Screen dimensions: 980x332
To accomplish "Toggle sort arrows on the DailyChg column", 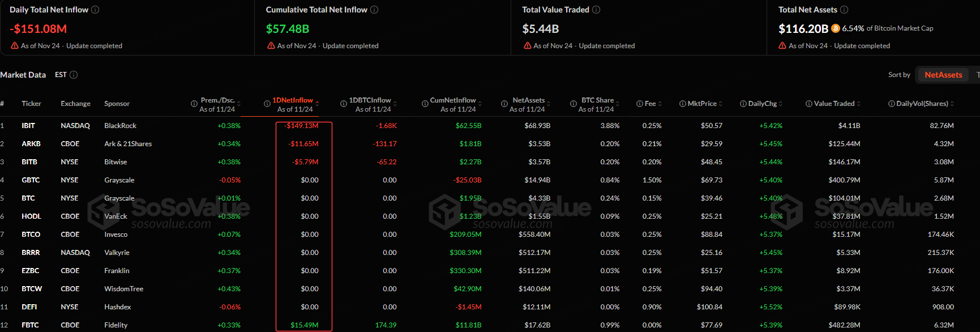I will click(x=781, y=104).
